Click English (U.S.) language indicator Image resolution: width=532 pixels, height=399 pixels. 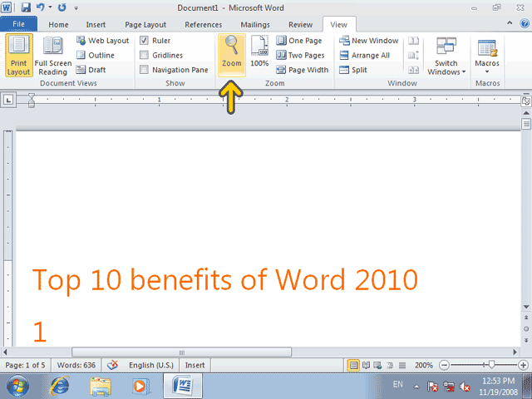point(151,365)
